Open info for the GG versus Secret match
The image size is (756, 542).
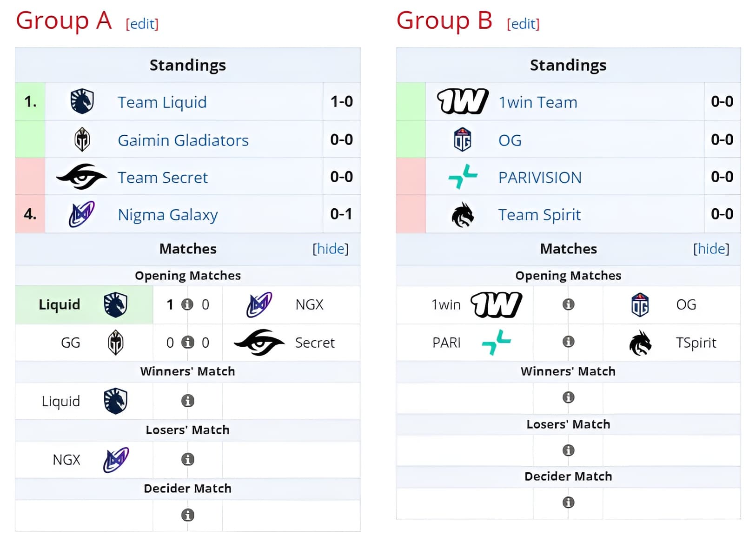(187, 343)
